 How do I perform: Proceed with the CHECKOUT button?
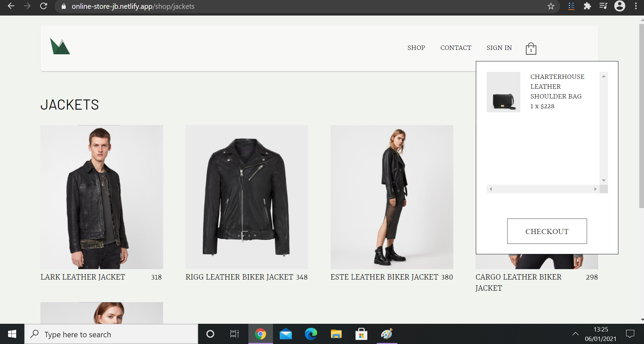(x=547, y=231)
